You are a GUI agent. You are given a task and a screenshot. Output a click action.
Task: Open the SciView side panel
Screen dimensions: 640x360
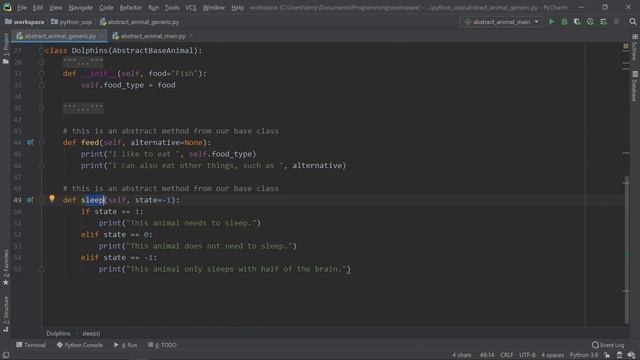pyautogui.click(x=635, y=48)
